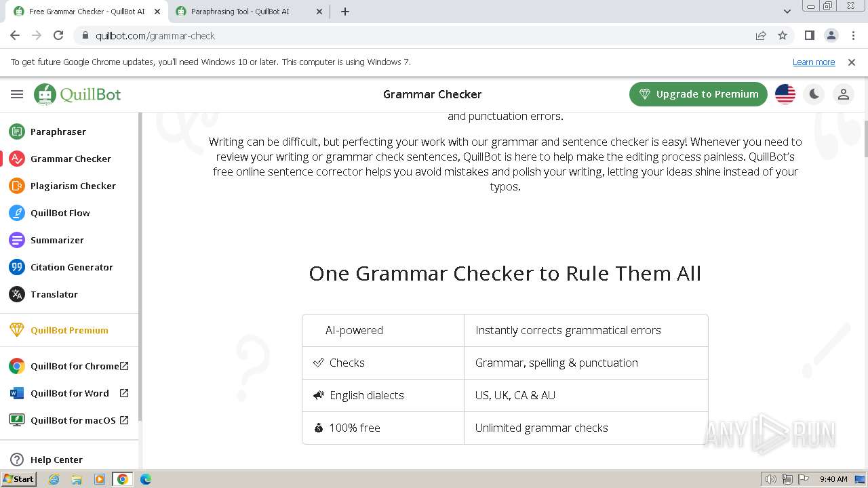Open the Translator icon

point(17,294)
